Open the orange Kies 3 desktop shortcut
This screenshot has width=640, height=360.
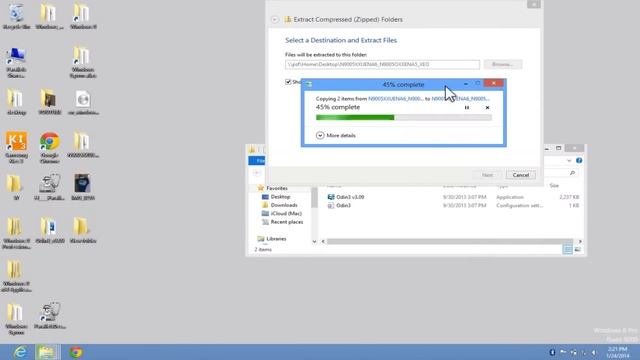[16, 147]
